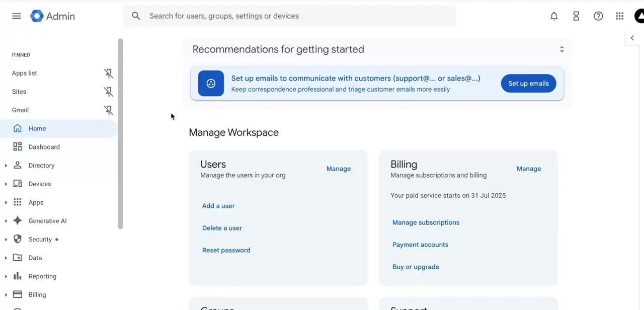This screenshot has height=310, width=644.
Task: Expand the Generative AI section arrow
Action: 6,221
